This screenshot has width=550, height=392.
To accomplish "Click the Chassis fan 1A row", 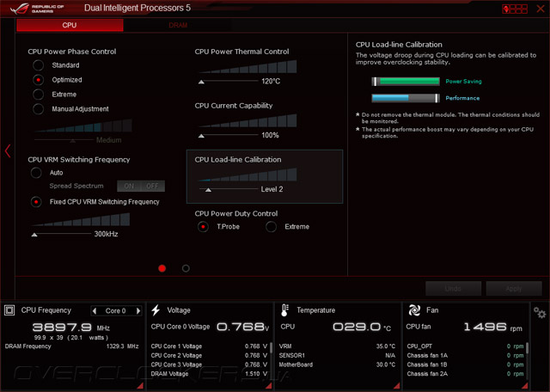I will tap(465, 356).
